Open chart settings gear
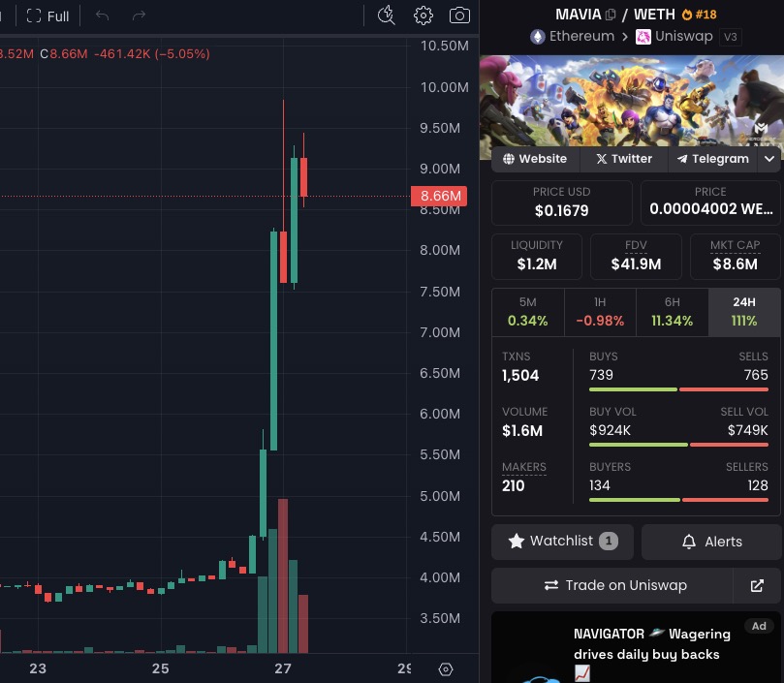Image resolution: width=784 pixels, height=683 pixels. point(423,16)
